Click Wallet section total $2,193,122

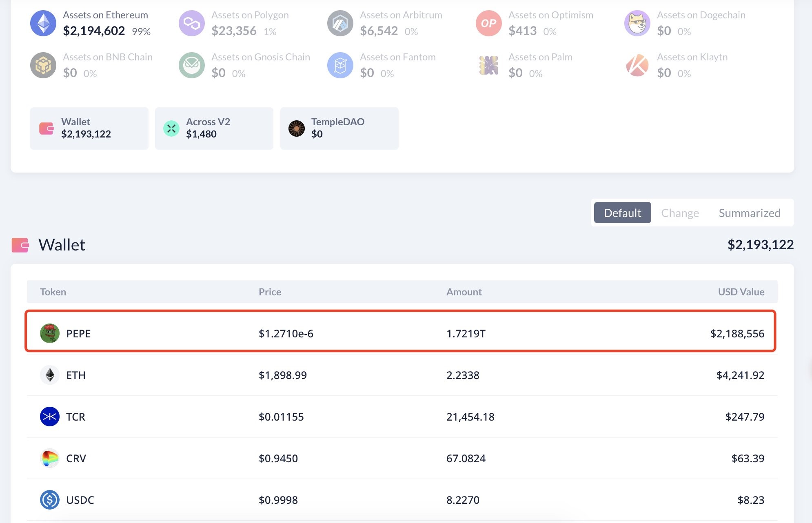click(x=761, y=244)
